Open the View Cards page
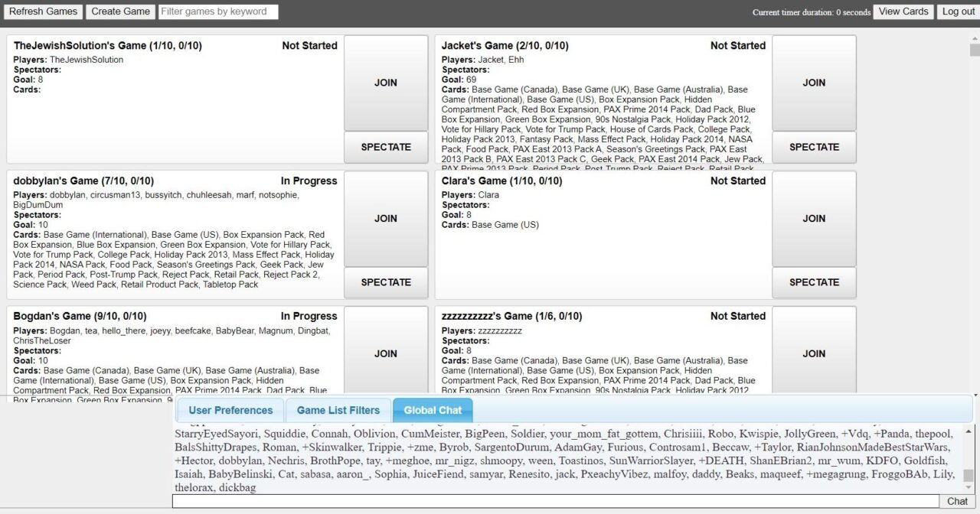Viewport: 980px width, 514px height. click(903, 11)
